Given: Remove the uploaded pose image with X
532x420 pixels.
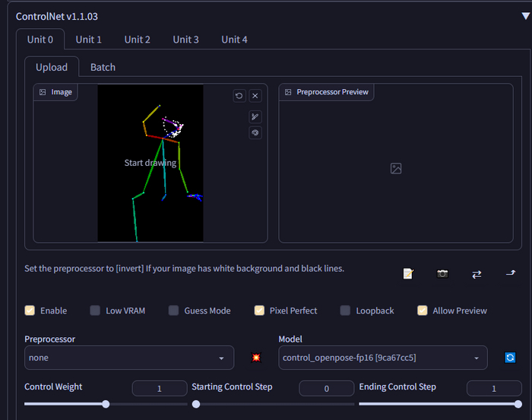Looking at the screenshot, I should pyautogui.click(x=255, y=96).
